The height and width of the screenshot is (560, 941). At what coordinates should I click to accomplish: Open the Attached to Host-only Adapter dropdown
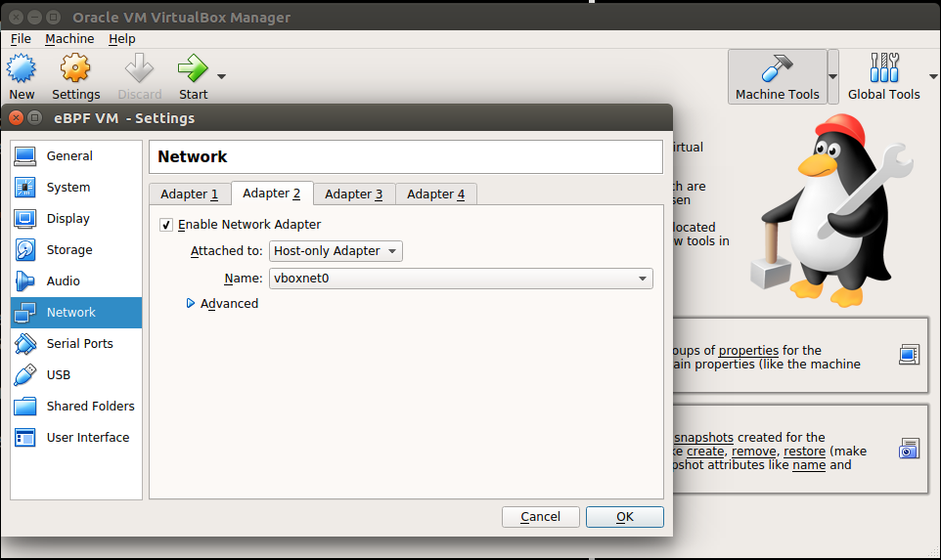336,250
